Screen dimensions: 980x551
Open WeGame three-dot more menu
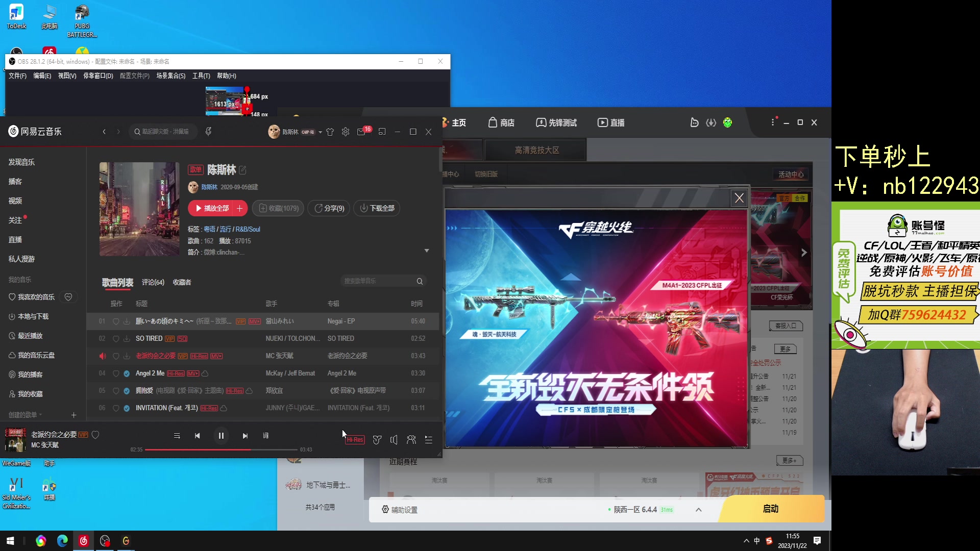773,122
